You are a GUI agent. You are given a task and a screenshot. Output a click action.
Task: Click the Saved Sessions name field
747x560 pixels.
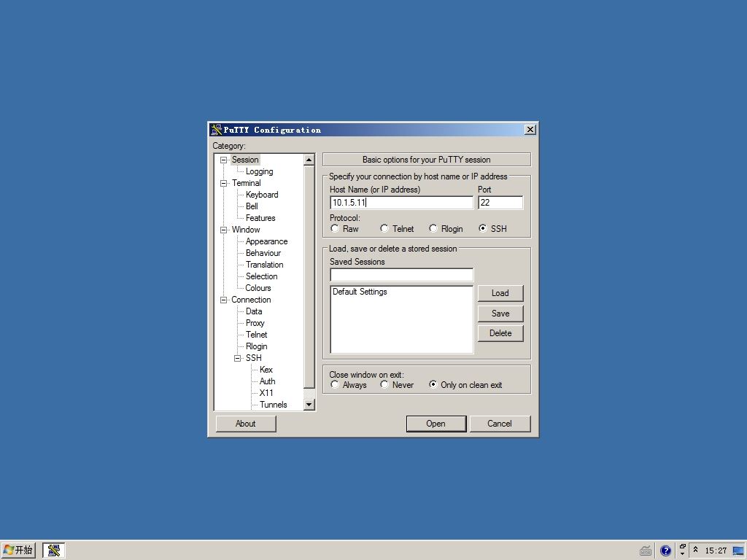[402, 275]
